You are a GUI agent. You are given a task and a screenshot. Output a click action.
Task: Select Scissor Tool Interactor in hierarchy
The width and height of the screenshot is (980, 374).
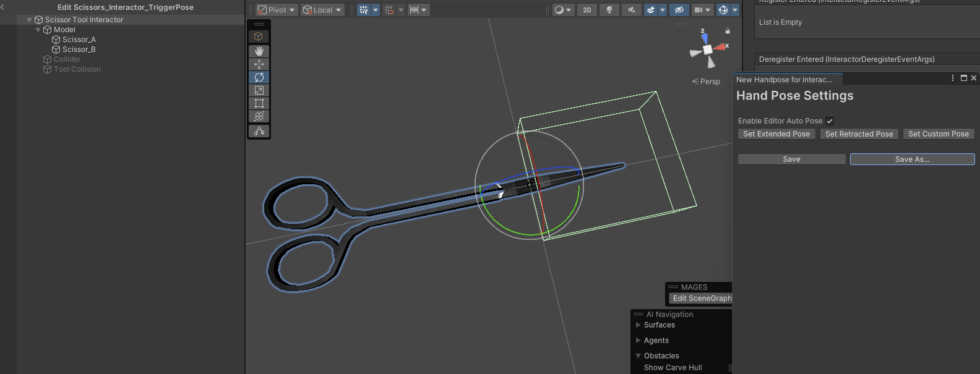click(84, 20)
